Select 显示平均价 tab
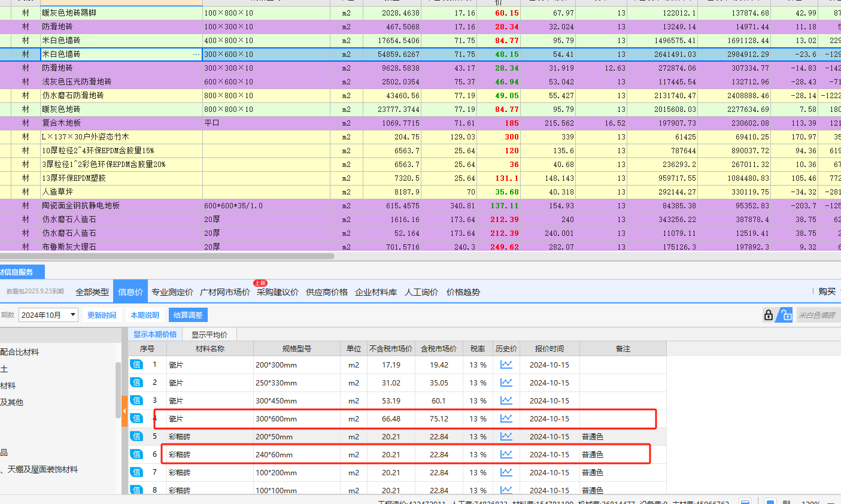841x504 pixels. pos(210,335)
